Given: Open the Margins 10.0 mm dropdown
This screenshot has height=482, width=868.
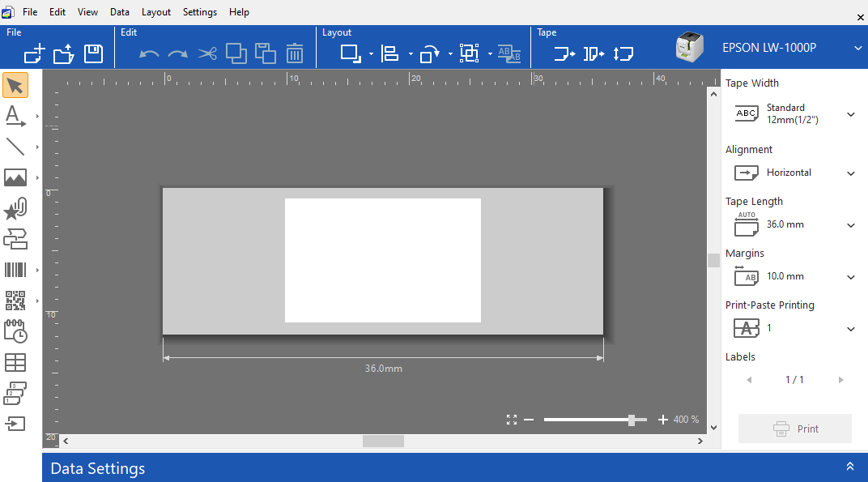Looking at the screenshot, I should (x=851, y=277).
